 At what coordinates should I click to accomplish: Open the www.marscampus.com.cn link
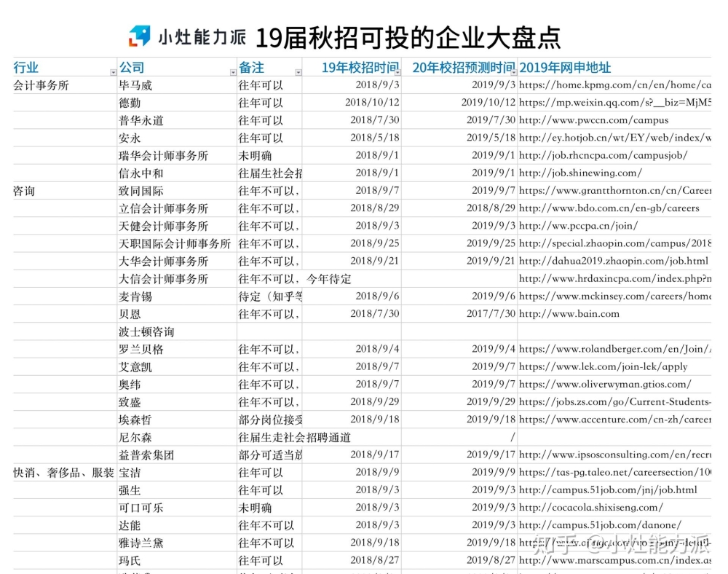(614, 562)
